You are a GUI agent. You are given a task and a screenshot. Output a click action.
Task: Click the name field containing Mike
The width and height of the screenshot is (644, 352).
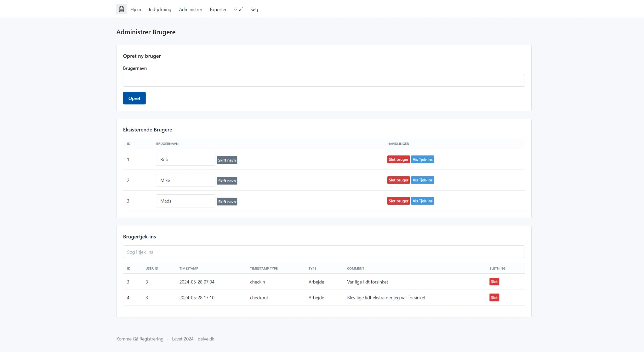click(186, 180)
